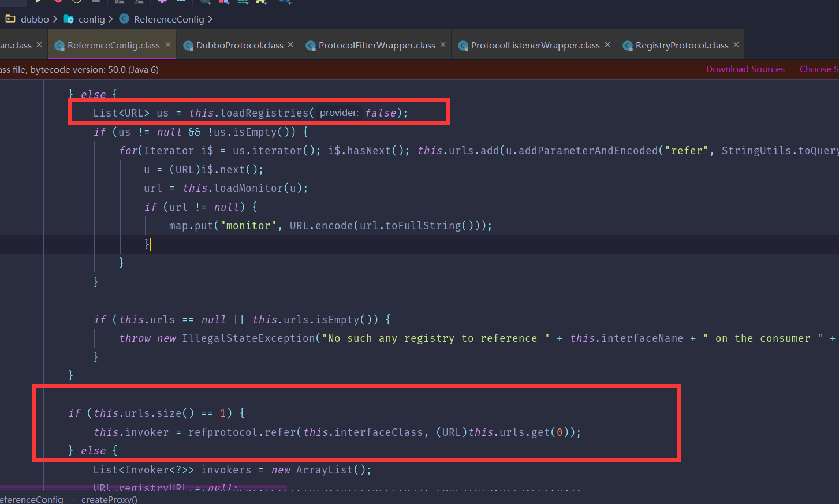This screenshot has height=504, width=839.
Task: Click the i$.hasNext() call in the for loop
Action: pos(366,151)
